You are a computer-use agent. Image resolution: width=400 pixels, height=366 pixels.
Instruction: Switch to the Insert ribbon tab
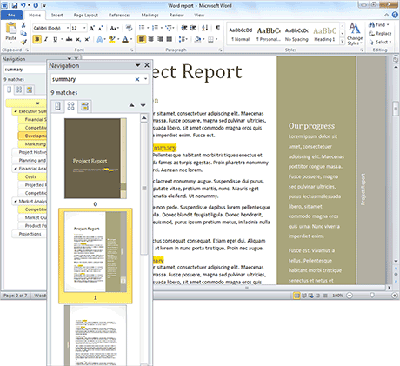point(57,15)
